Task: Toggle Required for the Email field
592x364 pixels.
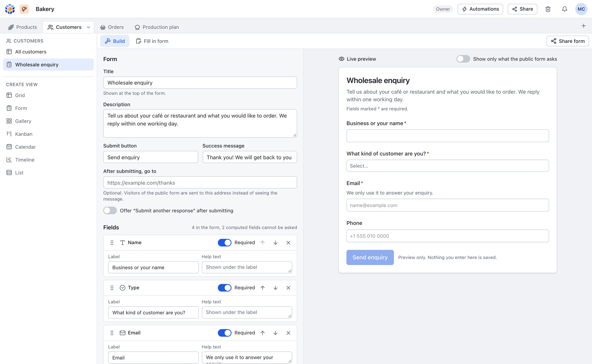Action: (224, 333)
